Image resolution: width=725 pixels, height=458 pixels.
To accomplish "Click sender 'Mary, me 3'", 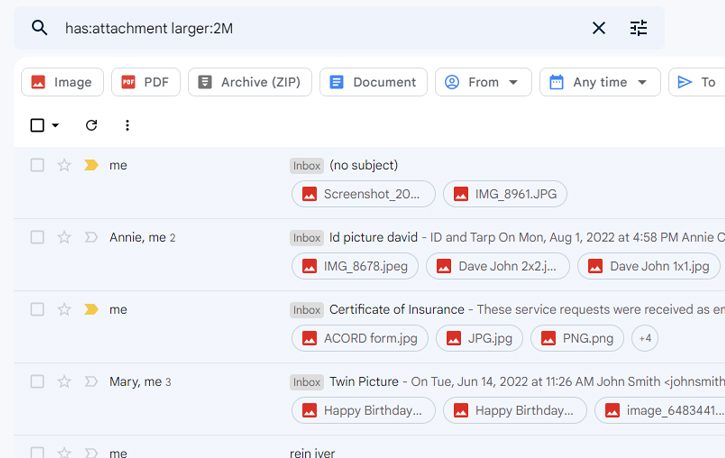I will [x=140, y=381].
